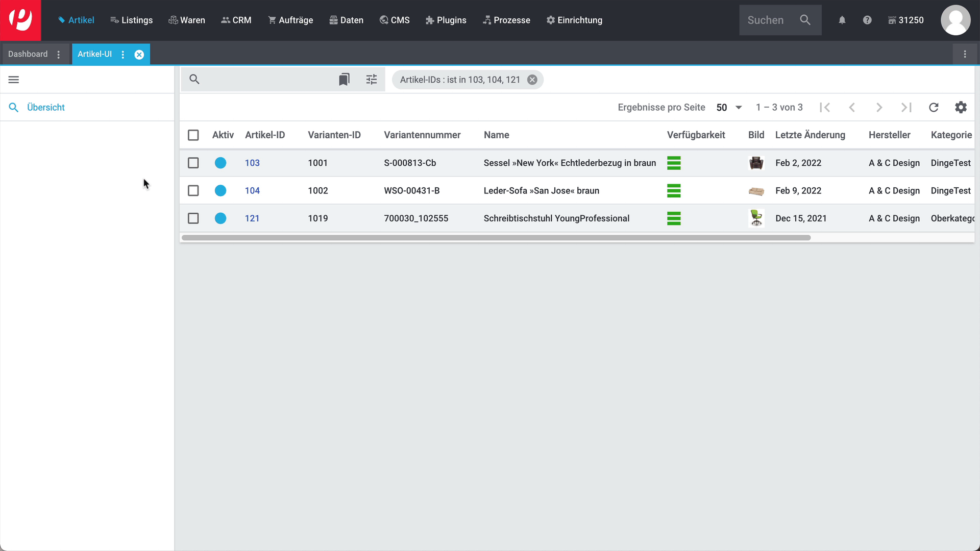Viewport: 980px width, 551px height.
Task: Open the Aufträge menu
Action: coord(290,20)
